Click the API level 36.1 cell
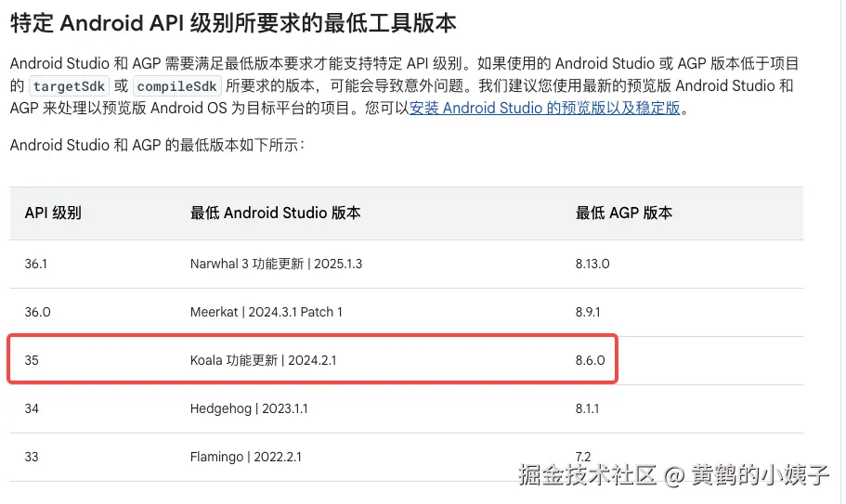The height and width of the screenshot is (504, 846). (35, 265)
